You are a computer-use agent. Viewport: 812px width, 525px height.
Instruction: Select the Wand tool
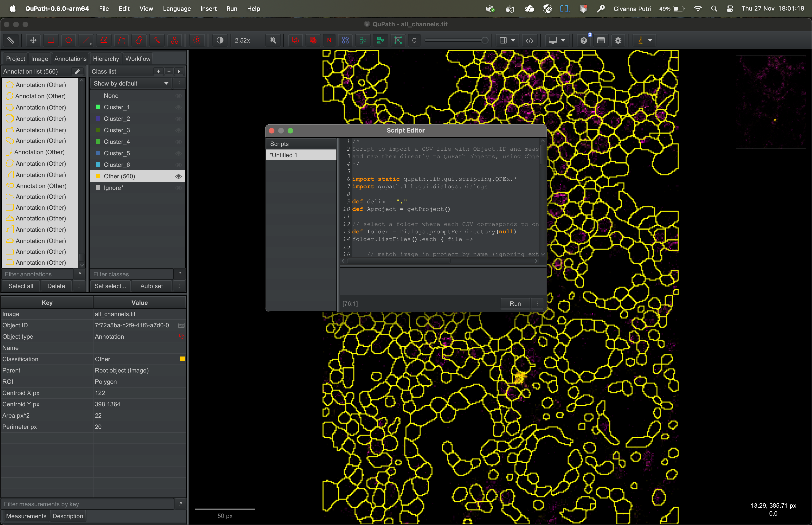(157, 40)
